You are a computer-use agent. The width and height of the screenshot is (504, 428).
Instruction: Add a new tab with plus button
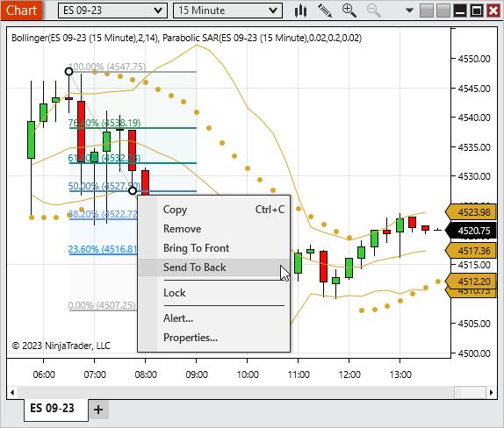coord(98,410)
